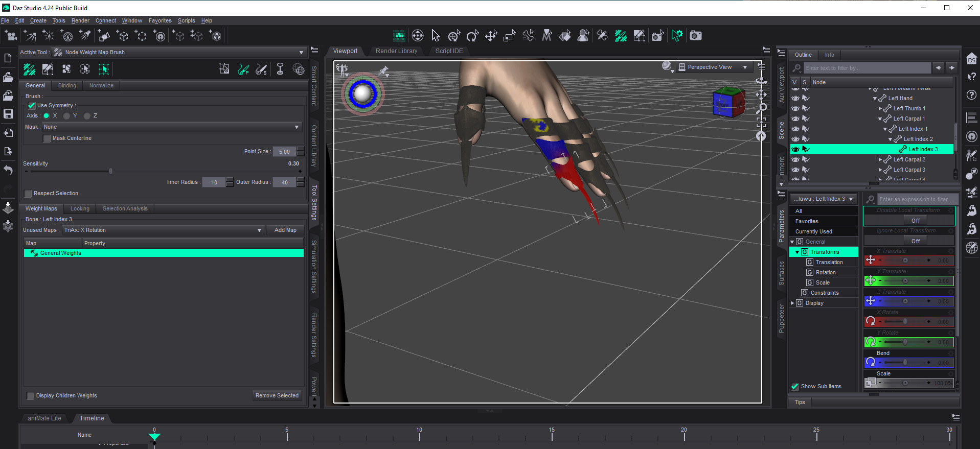Click the Save scene floppy icon
This screenshot has height=449, width=980.
point(8,114)
